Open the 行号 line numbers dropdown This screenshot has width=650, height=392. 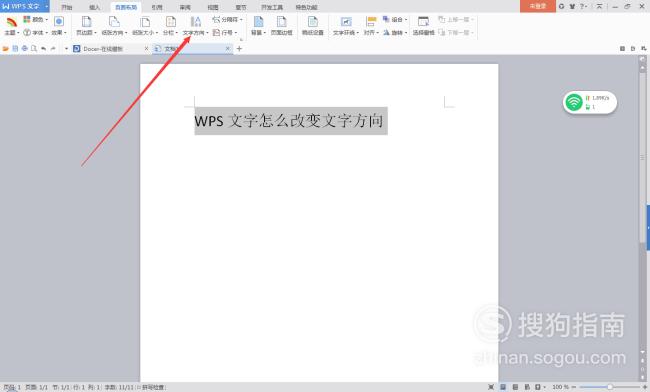click(x=225, y=32)
